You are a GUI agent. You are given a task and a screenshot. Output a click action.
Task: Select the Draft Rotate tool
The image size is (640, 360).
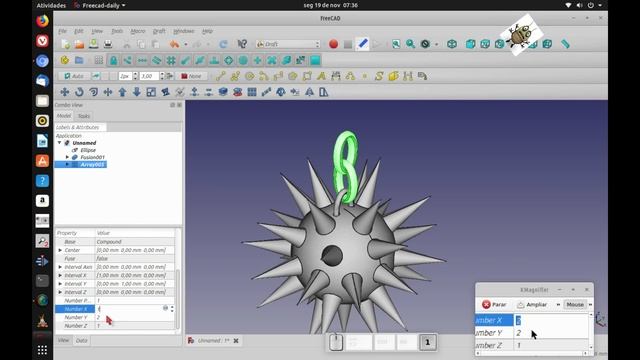79,92
